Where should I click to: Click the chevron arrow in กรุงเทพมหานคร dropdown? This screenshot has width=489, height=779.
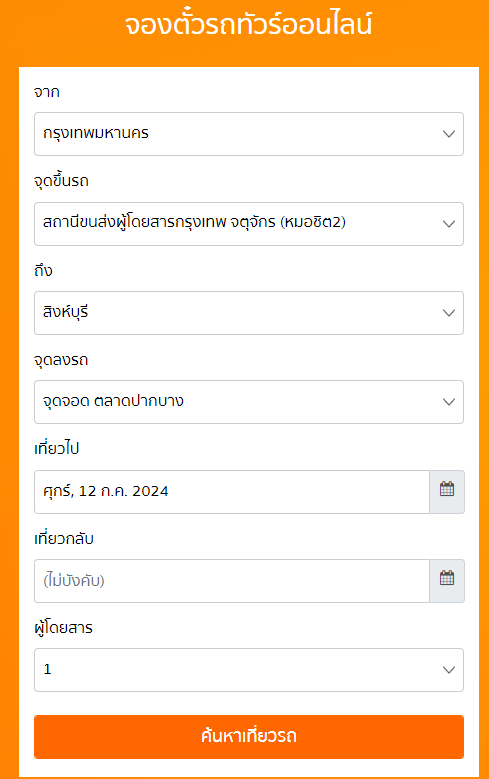pyautogui.click(x=449, y=134)
